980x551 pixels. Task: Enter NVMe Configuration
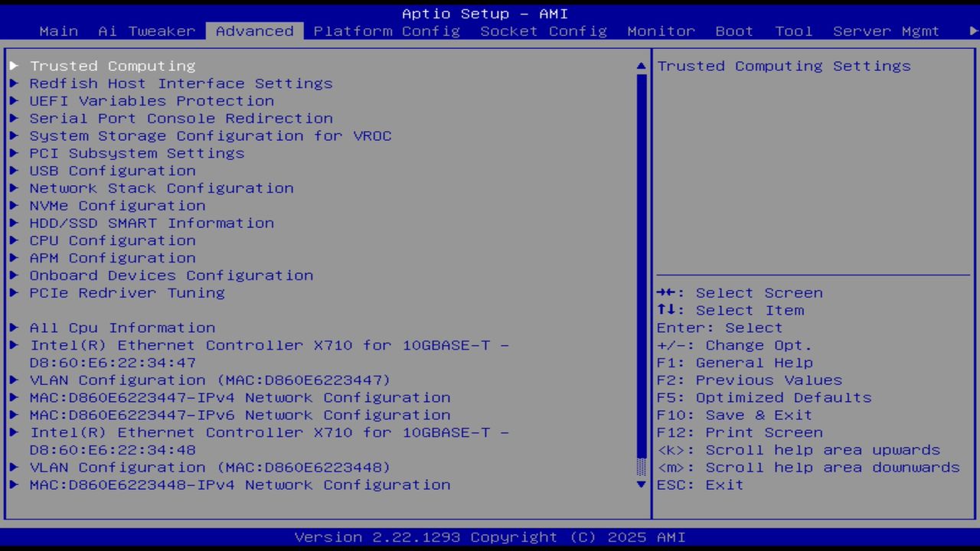(117, 205)
